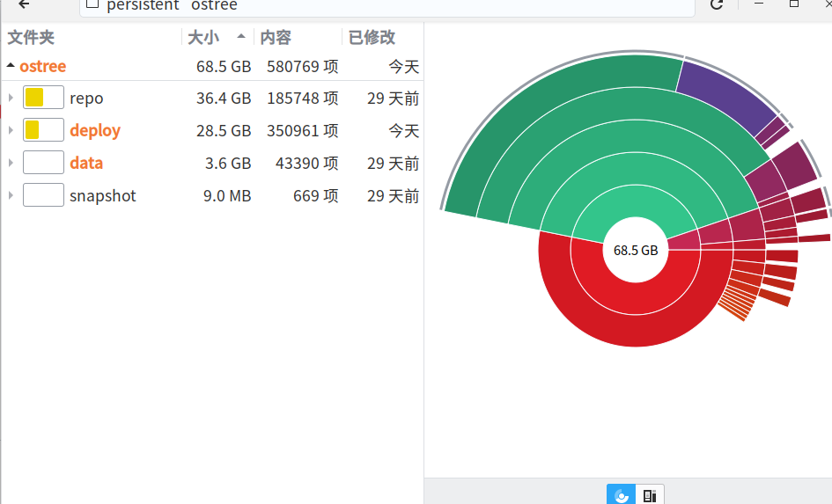Click the 185748 项 item count
The image size is (832, 504).
click(303, 98)
